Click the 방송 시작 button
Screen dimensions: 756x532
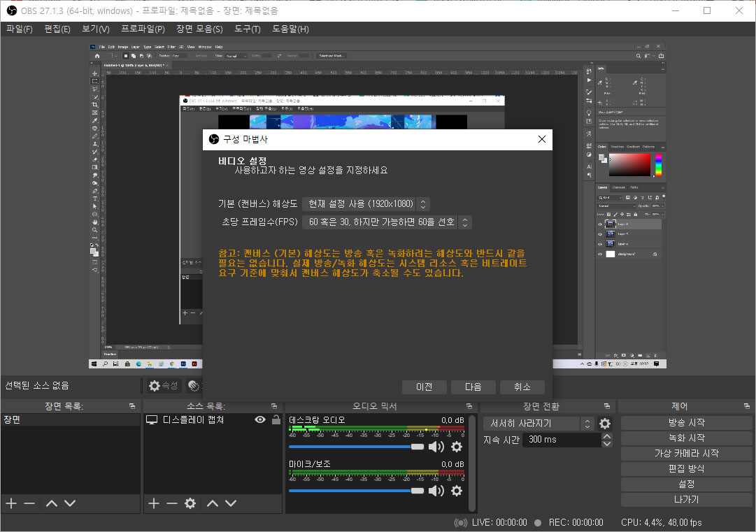pyautogui.click(x=687, y=423)
